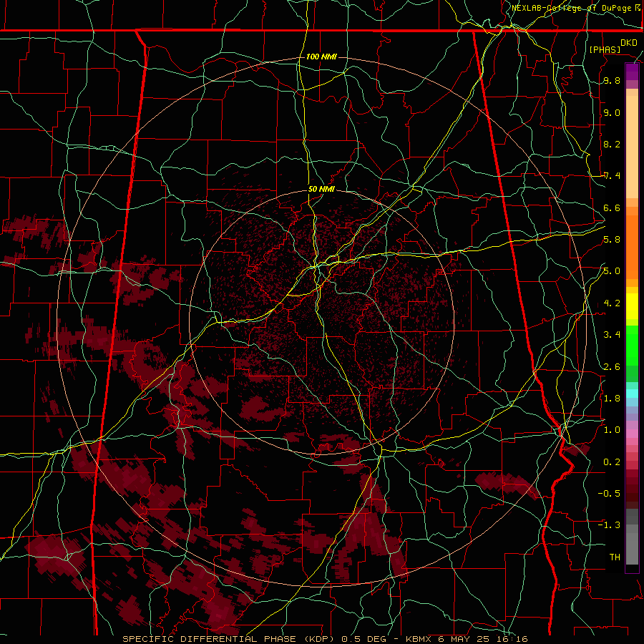Click the [PHAS] label above the color bar
The height and width of the screenshot is (644, 644).
point(605,49)
